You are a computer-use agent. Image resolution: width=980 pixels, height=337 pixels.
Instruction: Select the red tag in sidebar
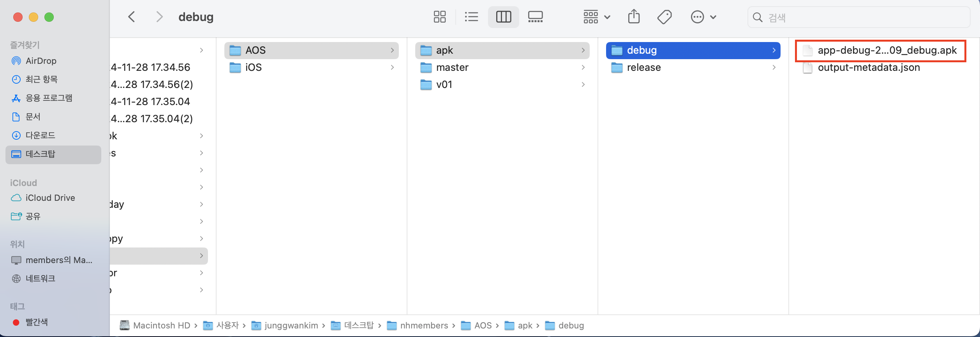pos(36,322)
